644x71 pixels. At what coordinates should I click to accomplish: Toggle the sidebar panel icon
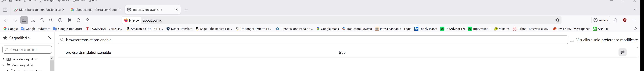pos(24,20)
